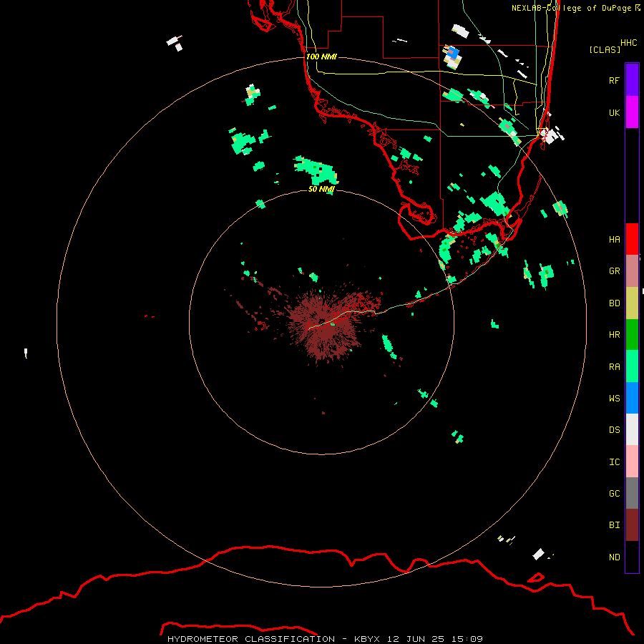Viewport: 644px width, 644px height.
Task: Click the HHC product label
Action: [628, 43]
